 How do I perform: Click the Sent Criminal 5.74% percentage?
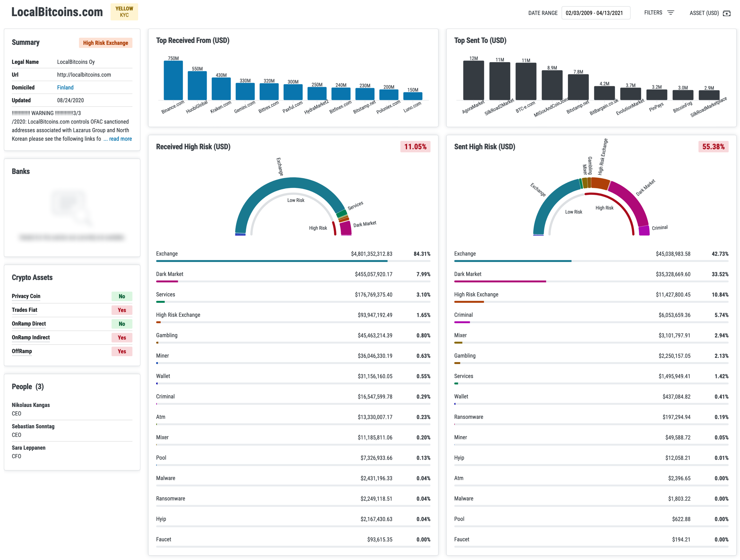721,315
